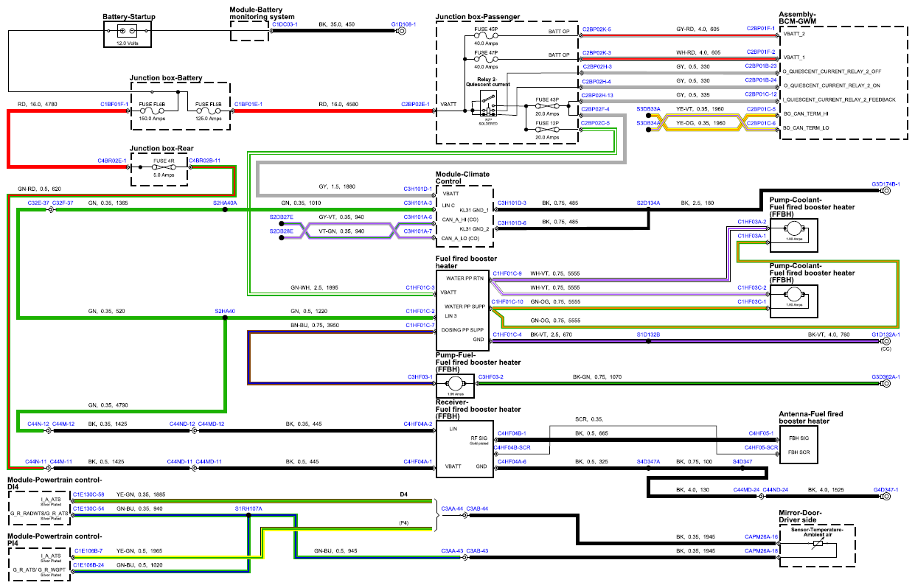Click the Junction box-Passenger title
The height and width of the screenshot is (588, 915).
coord(477,15)
